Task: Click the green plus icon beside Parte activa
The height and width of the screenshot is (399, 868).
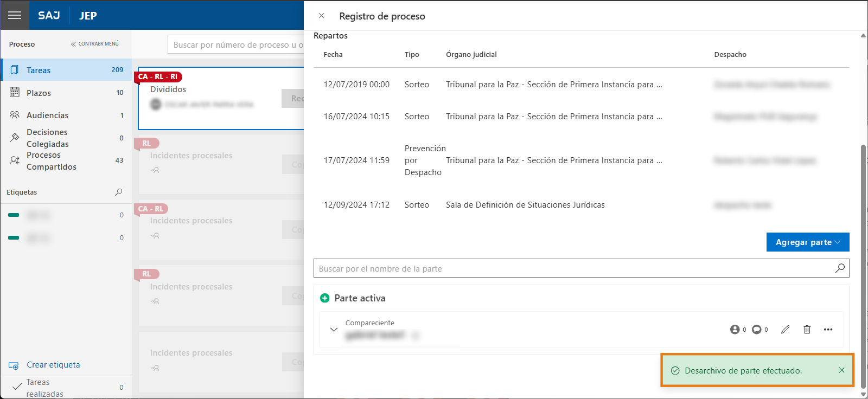Action: click(325, 298)
